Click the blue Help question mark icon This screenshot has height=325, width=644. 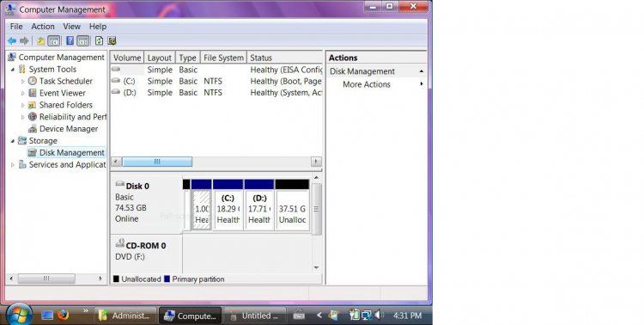click(70, 40)
